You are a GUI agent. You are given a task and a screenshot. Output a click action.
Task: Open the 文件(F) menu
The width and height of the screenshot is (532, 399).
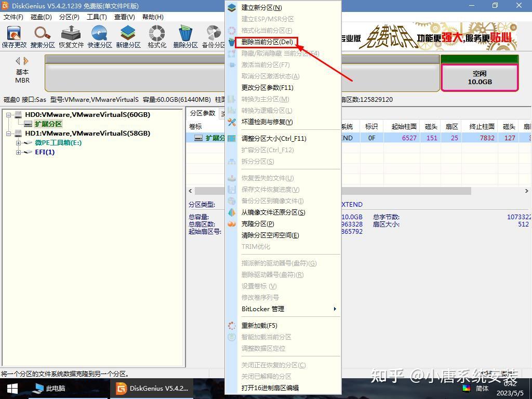pos(13,17)
